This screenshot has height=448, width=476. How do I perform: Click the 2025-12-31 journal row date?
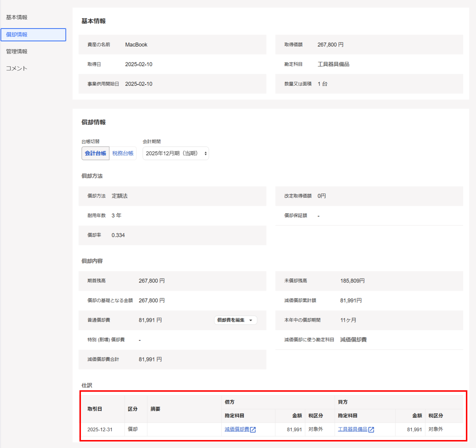click(x=100, y=429)
